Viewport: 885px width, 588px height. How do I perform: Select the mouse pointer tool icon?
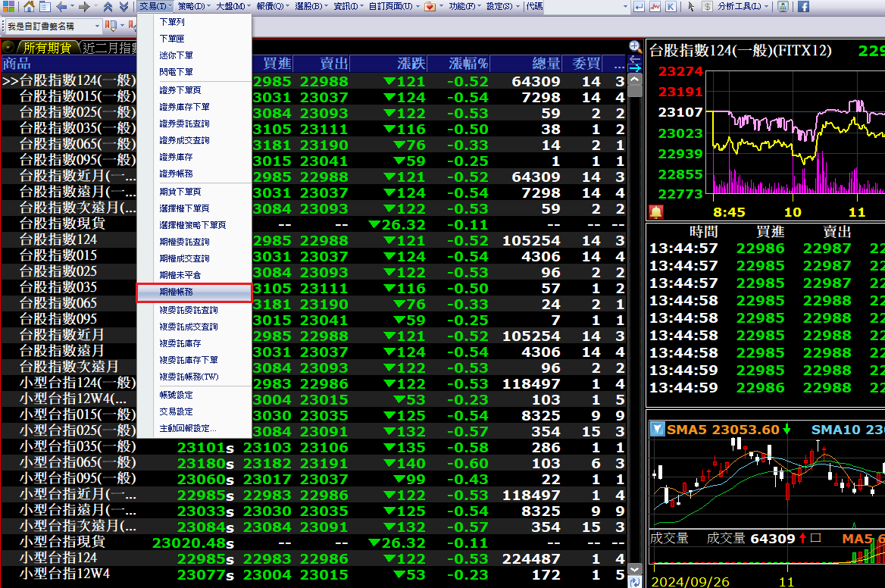pos(691,7)
